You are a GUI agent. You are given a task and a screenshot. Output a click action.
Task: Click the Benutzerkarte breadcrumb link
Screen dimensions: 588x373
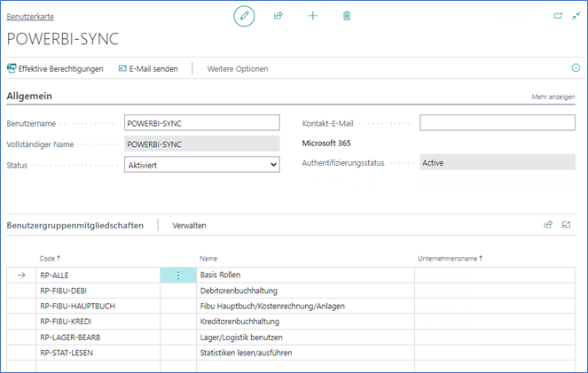coord(28,16)
